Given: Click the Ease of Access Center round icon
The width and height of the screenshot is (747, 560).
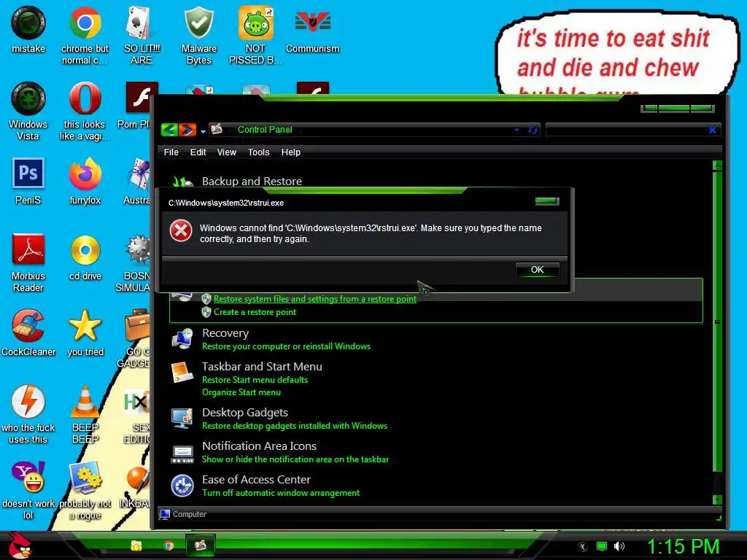Looking at the screenshot, I should coord(182,485).
